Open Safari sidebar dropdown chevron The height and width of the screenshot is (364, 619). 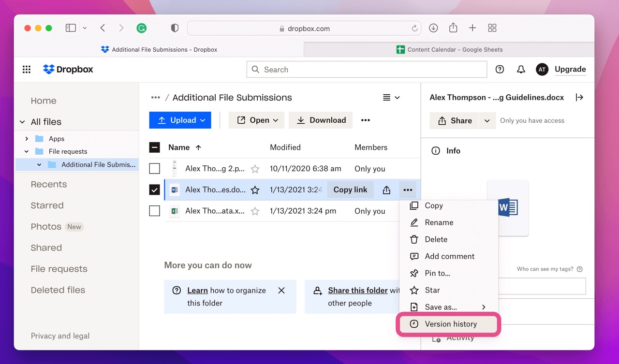coord(85,28)
